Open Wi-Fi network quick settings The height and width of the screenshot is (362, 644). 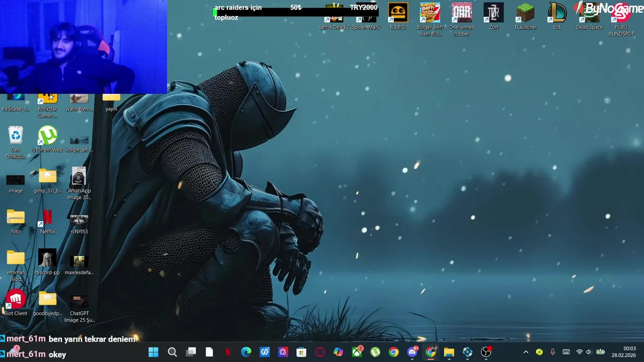pyautogui.click(x=579, y=352)
